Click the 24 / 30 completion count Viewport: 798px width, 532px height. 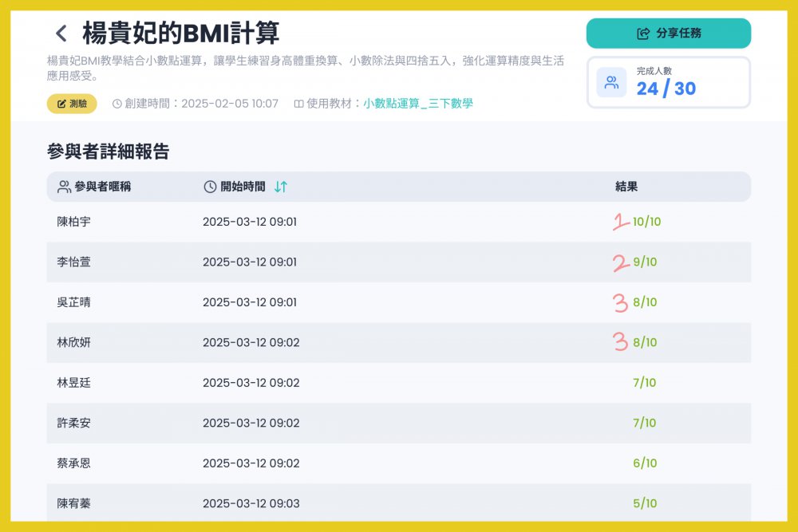666,89
